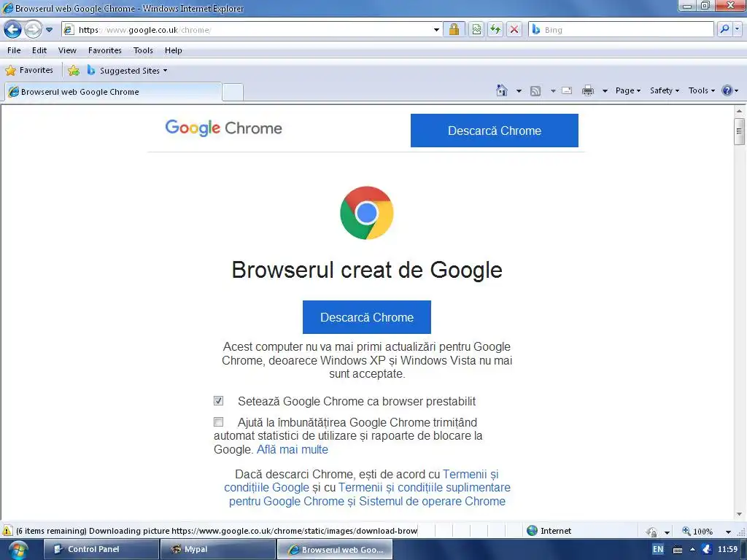Open the View menu
Screen dimensions: 747x560
(x=67, y=50)
